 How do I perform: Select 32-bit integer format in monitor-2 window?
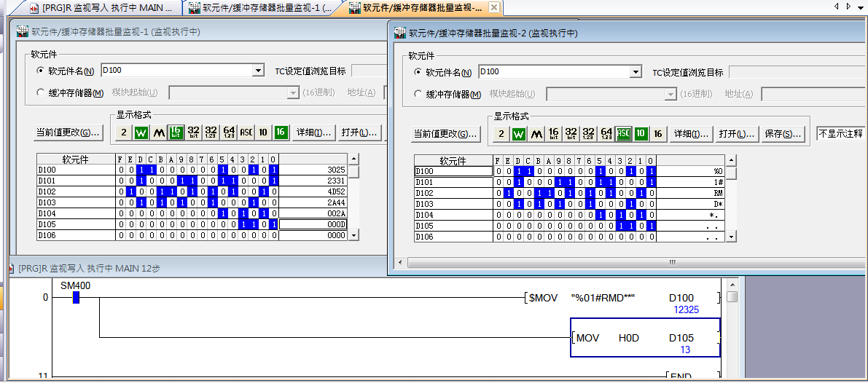(x=571, y=134)
